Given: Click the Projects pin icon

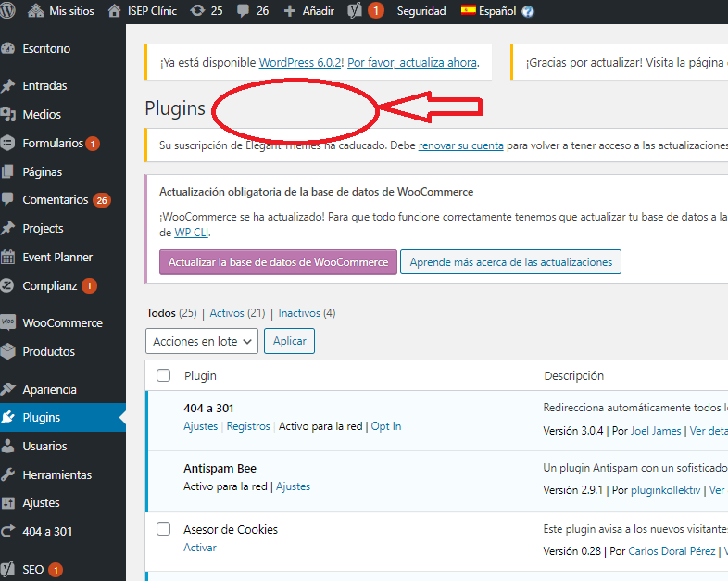Looking at the screenshot, I should [8, 229].
